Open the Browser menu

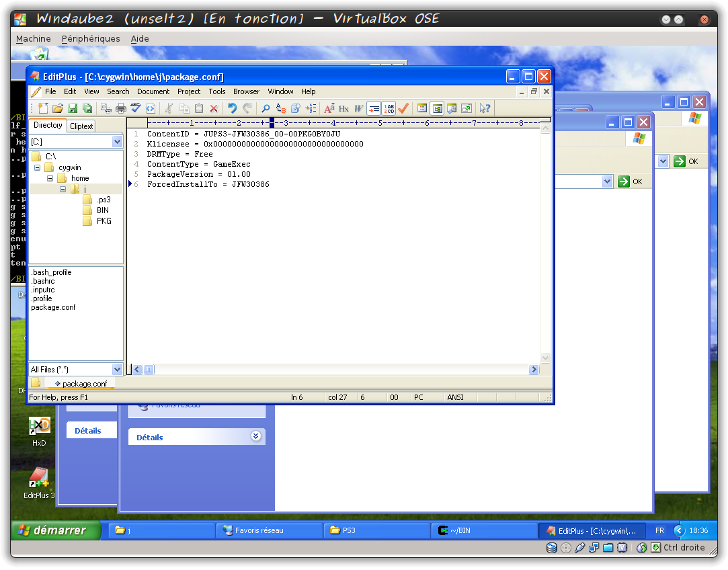[246, 91]
